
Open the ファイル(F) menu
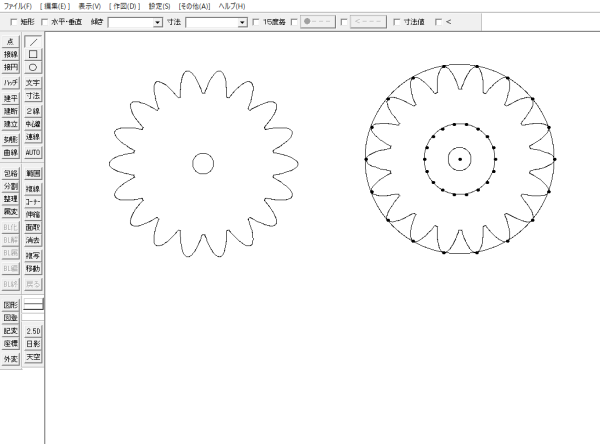[17, 6]
